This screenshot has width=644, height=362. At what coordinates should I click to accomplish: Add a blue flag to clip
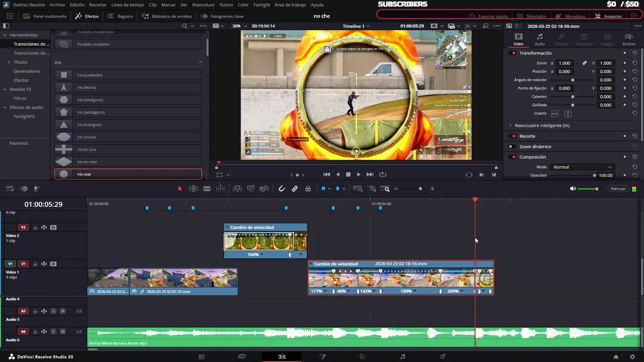click(x=323, y=189)
